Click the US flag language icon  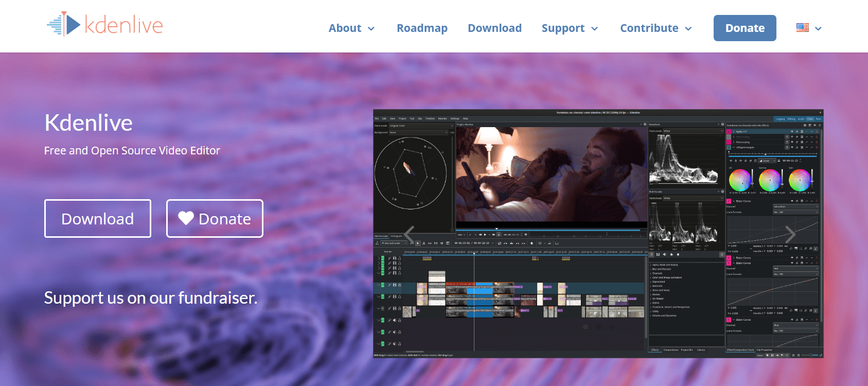click(802, 28)
